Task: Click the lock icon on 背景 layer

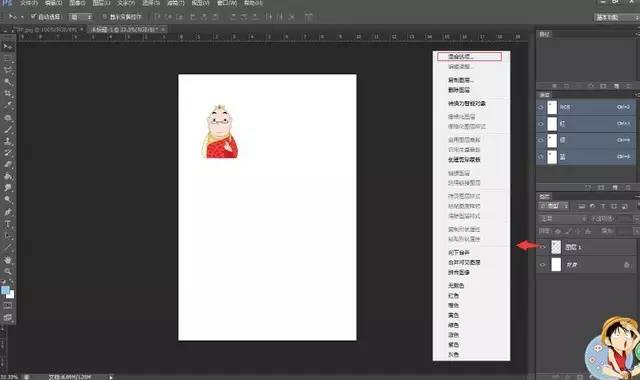Action: tap(627, 265)
